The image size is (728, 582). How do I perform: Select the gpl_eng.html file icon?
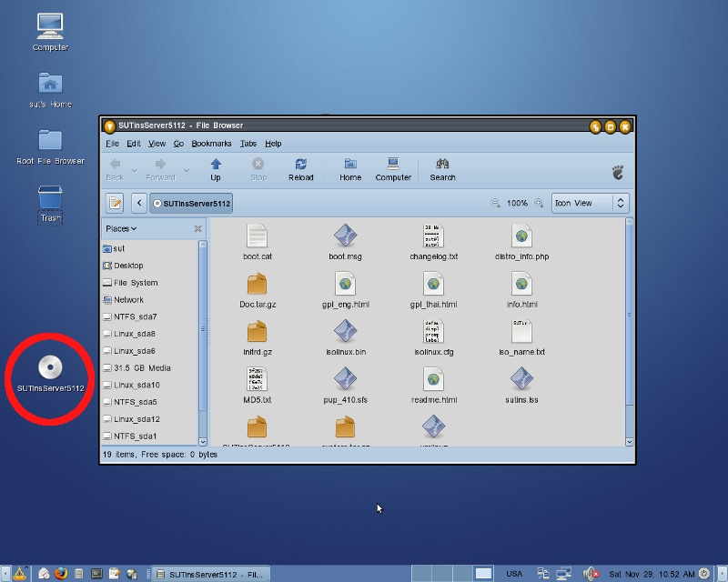tap(345, 284)
